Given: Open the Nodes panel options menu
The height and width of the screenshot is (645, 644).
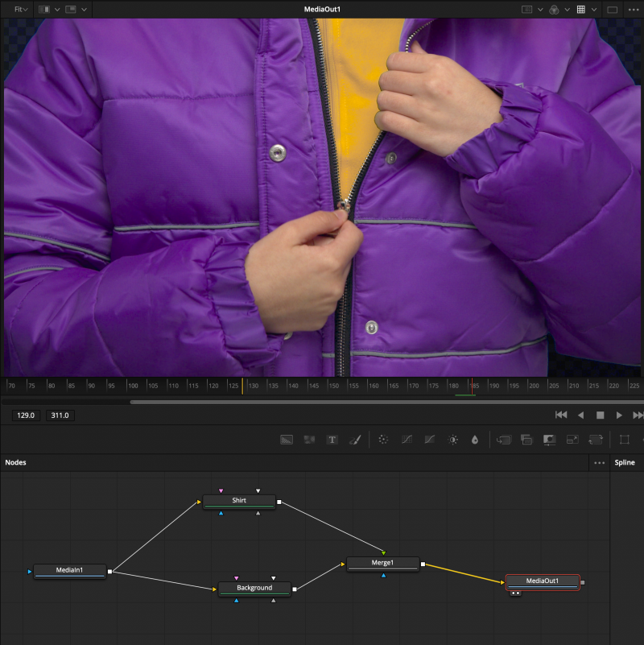Looking at the screenshot, I should (599, 463).
